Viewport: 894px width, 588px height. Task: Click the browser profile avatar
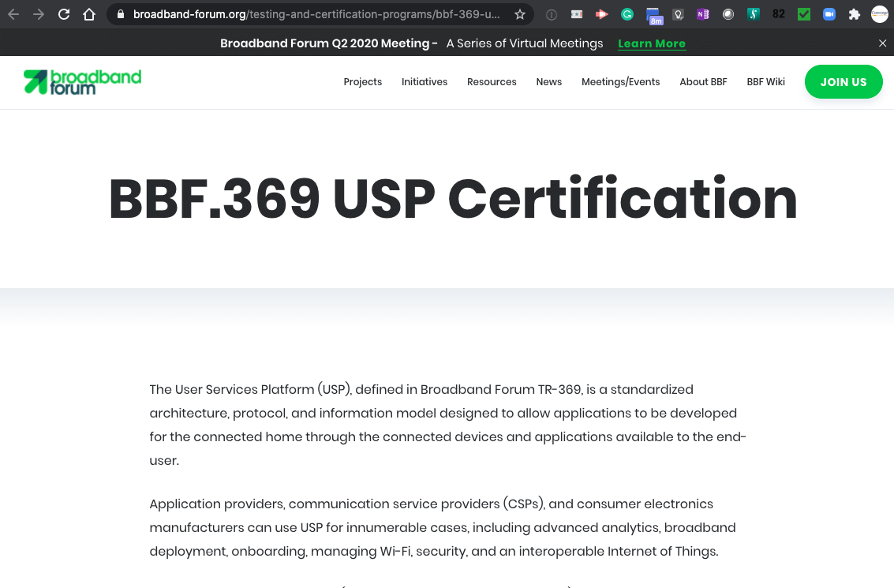(x=878, y=13)
